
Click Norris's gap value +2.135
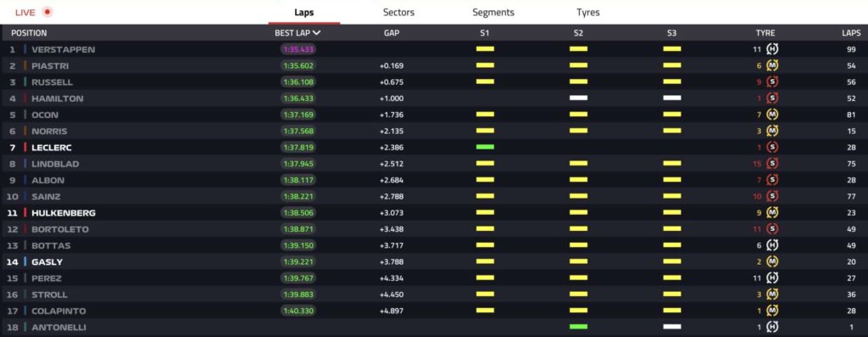click(392, 132)
